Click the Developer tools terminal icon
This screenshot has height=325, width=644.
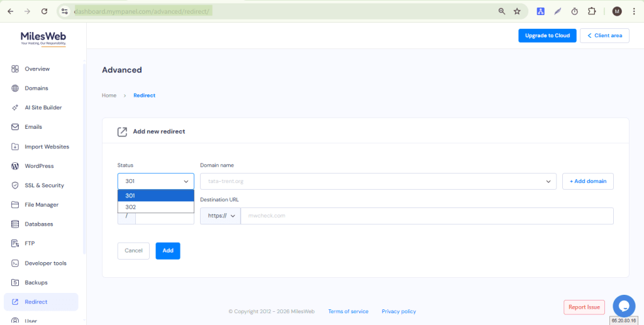click(x=15, y=263)
